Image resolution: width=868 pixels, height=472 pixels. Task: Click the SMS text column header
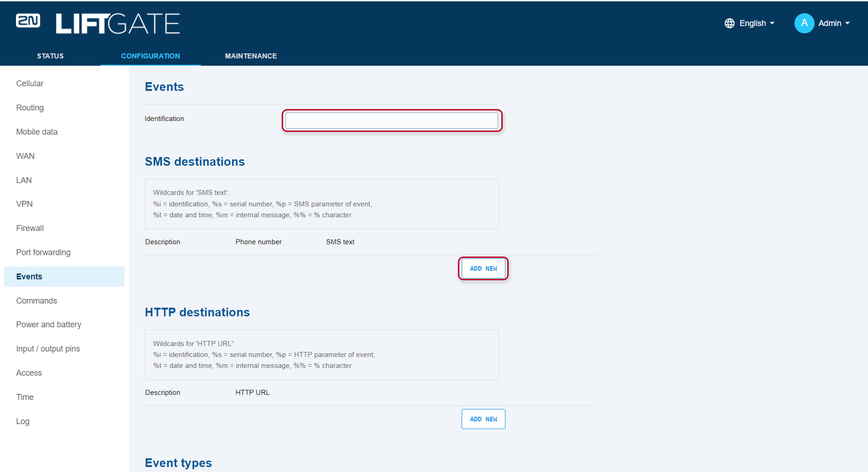click(x=340, y=242)
